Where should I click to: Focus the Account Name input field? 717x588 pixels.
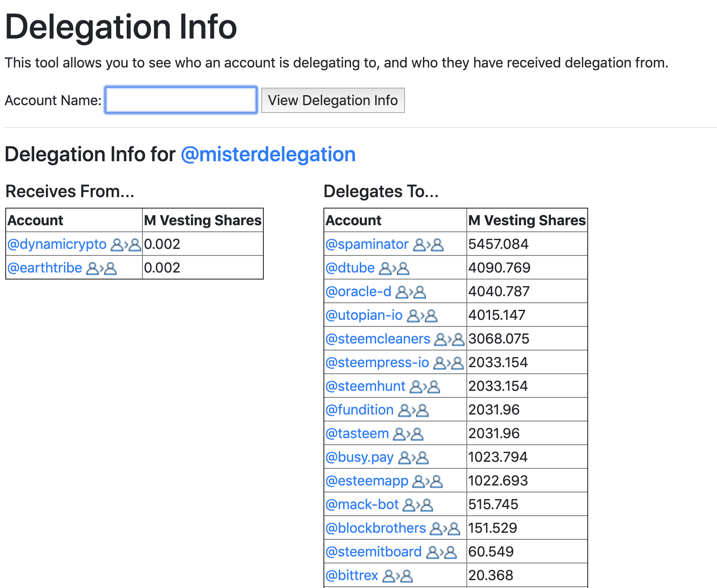[x=181, y=100]
